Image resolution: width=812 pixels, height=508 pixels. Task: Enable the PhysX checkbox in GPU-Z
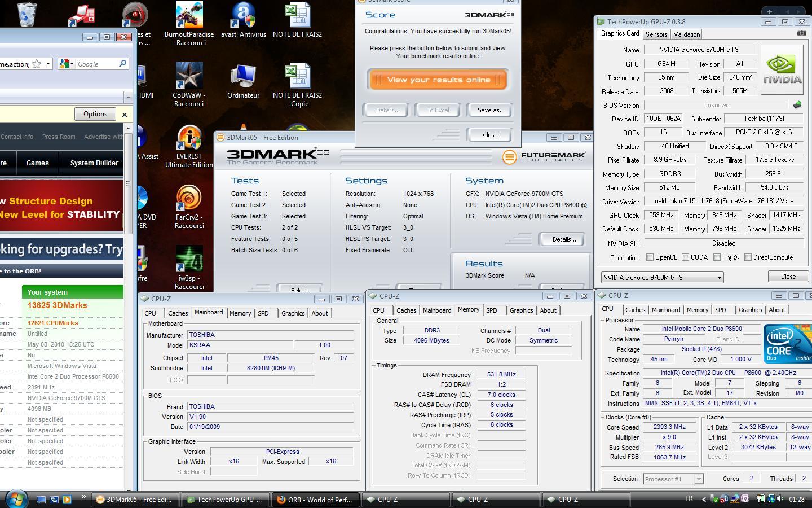(x=717, y=257)
